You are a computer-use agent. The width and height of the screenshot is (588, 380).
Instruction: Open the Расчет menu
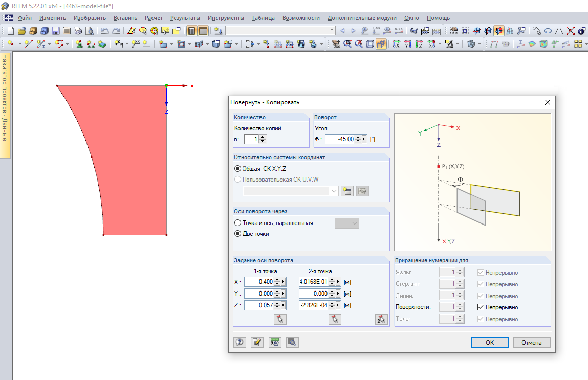coord(154,18)
